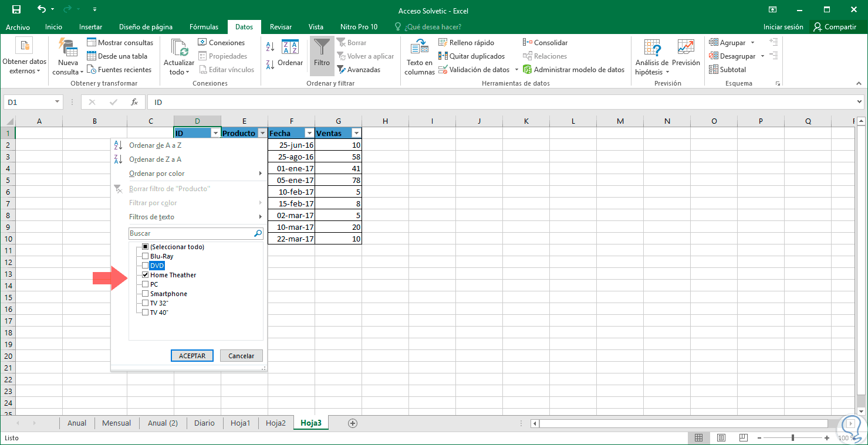Expand the Name Box dropdown
This screenshot has height=445, width=868.
pos(57,102)
